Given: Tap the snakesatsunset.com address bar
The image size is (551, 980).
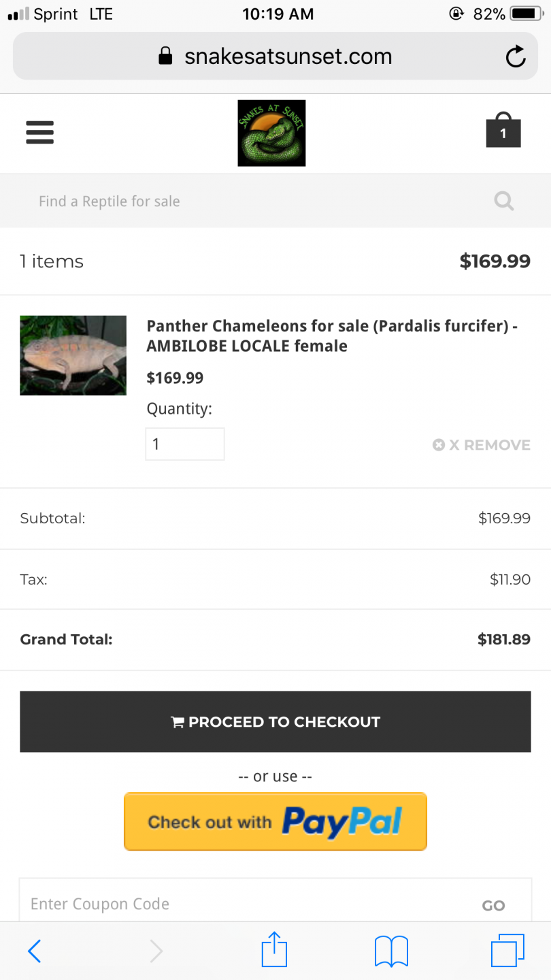Looking at the screenshot, I should [x=275, y=56].
